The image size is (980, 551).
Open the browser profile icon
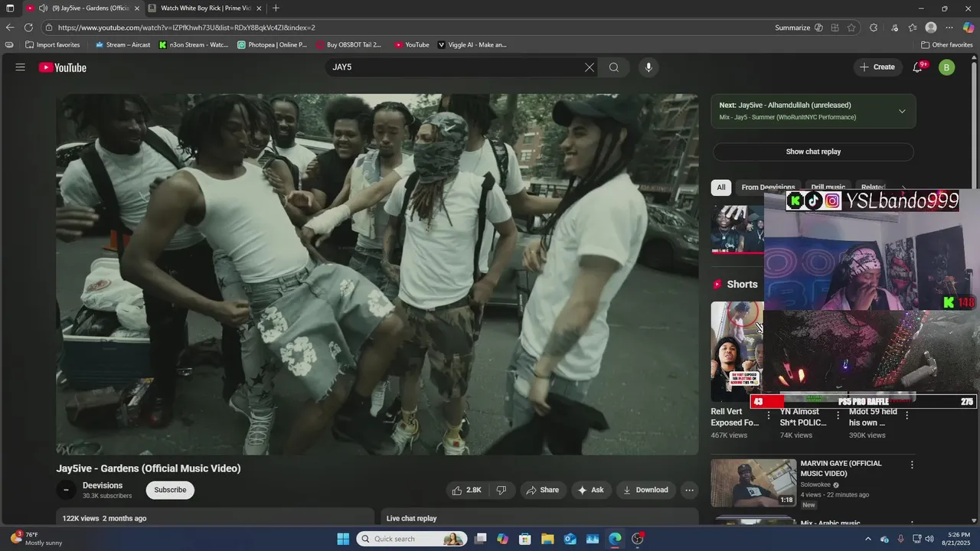(x=931, y=28)
